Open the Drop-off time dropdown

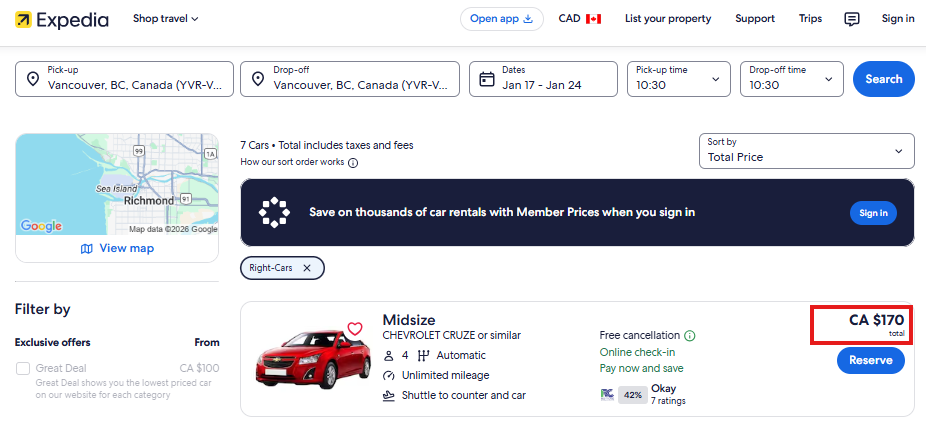792,79
